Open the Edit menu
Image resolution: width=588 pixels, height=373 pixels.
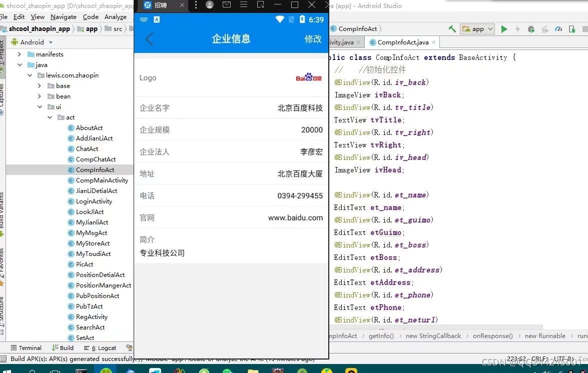(19, 17)
